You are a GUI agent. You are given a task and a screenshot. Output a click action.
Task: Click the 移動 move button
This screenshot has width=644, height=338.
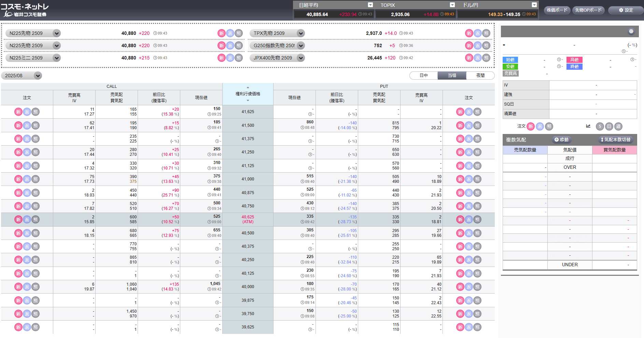point(562,140)
